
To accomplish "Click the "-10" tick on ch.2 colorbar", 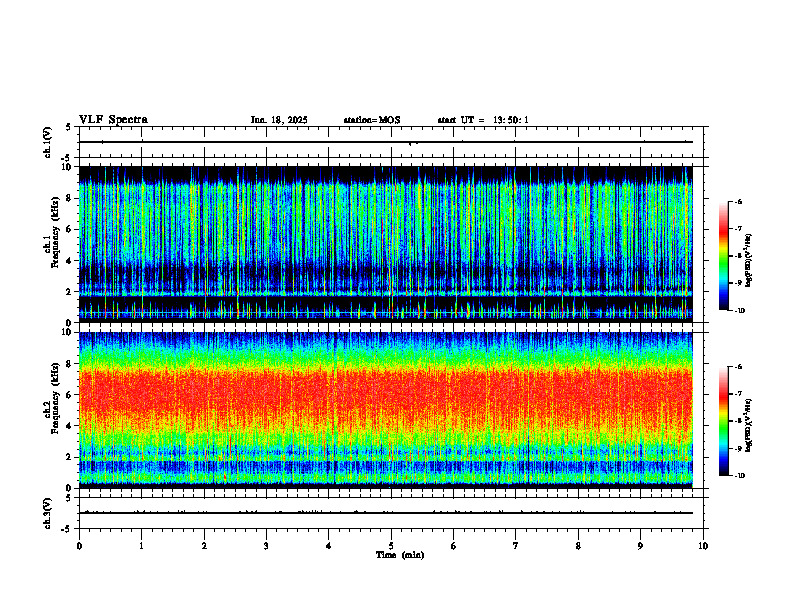I will (x=739, y=476).
